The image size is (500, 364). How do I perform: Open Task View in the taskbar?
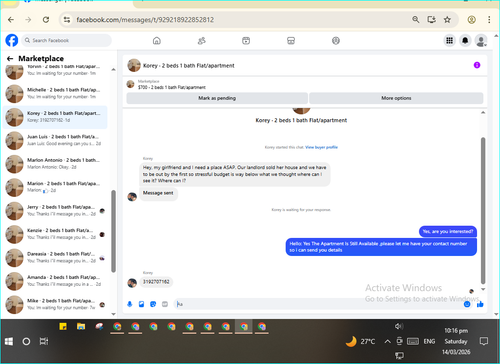[44, 341]
